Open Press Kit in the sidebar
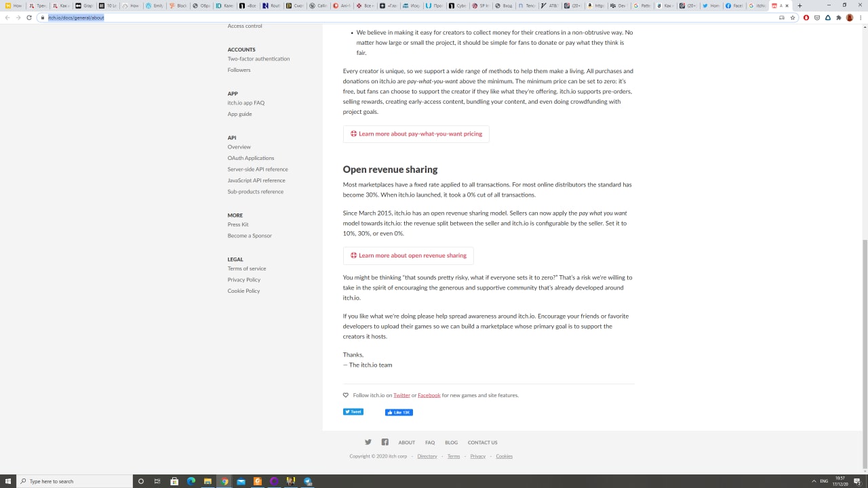The height and width of the screenshot is (488, 868). [x=238, y=224]
